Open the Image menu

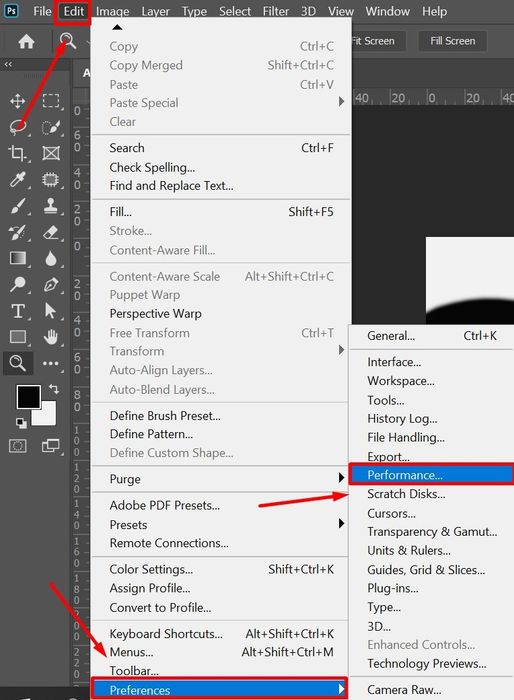(x=113, y=11)
